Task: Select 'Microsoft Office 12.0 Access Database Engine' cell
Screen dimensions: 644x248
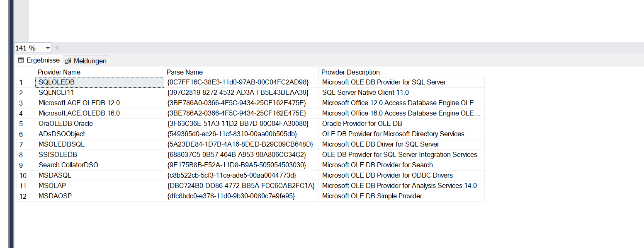Action: click(x=401, y=103)
